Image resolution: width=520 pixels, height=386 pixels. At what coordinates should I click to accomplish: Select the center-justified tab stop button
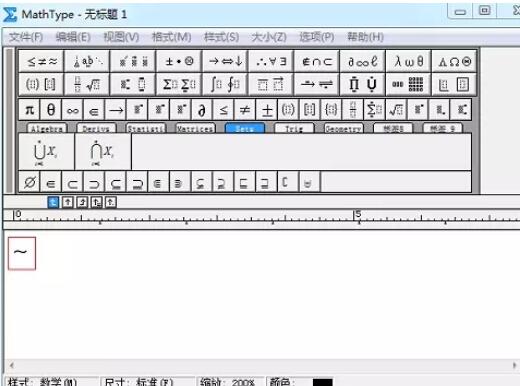[68, 202]
